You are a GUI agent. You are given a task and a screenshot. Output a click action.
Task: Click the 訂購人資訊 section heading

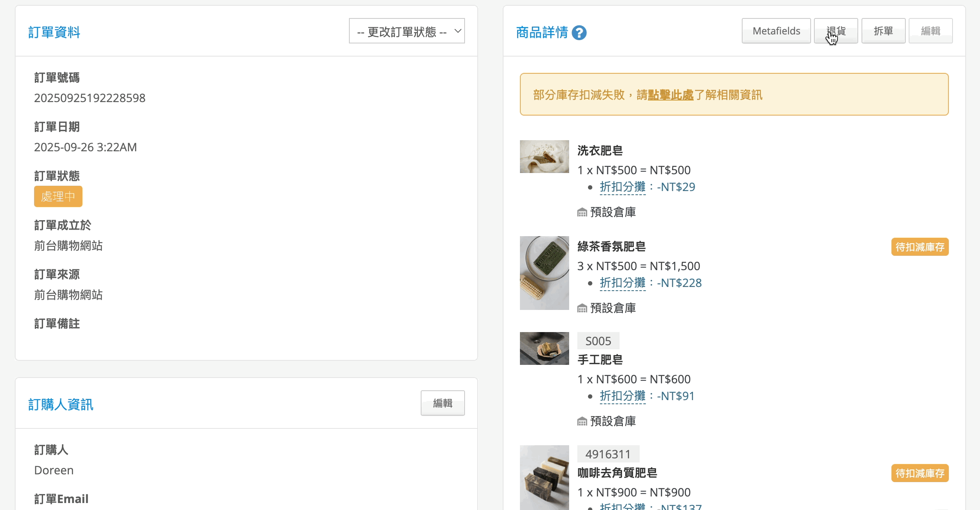[x=61, y=405]
